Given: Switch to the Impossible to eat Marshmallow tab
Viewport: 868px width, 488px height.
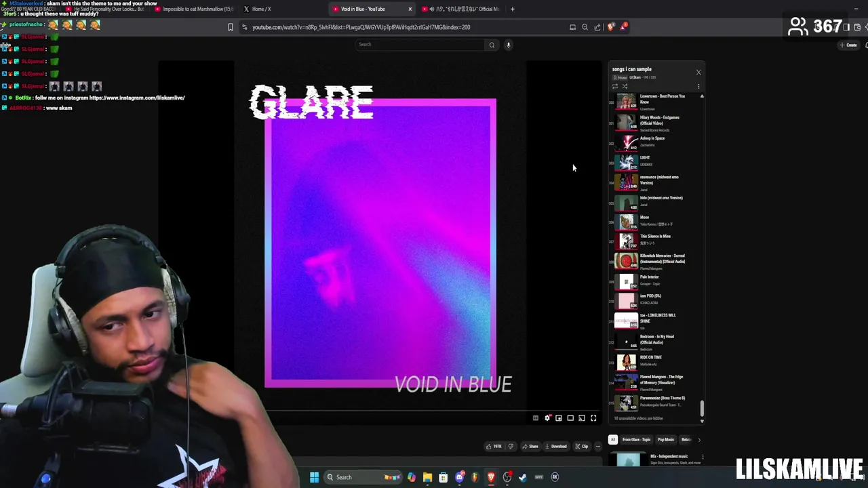Looking at the screenshot, I should (x=193, y=9).
